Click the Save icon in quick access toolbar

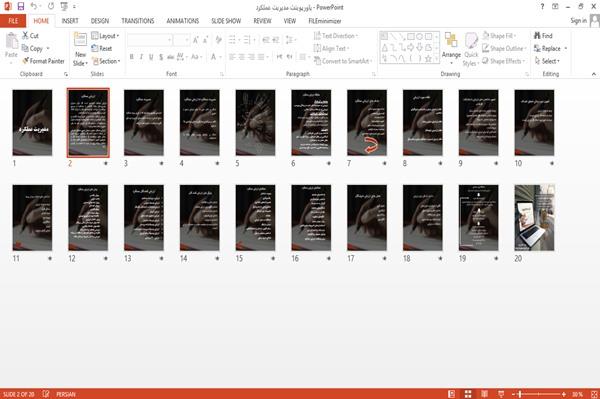[x=21, y=6]
